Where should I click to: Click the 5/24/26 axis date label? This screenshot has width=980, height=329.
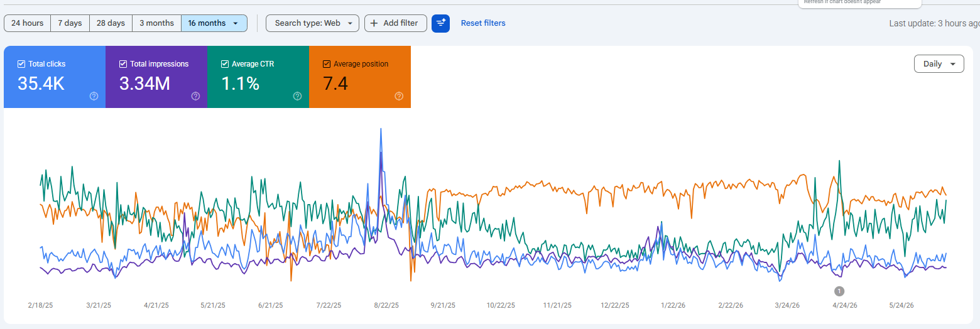point(901,306)
